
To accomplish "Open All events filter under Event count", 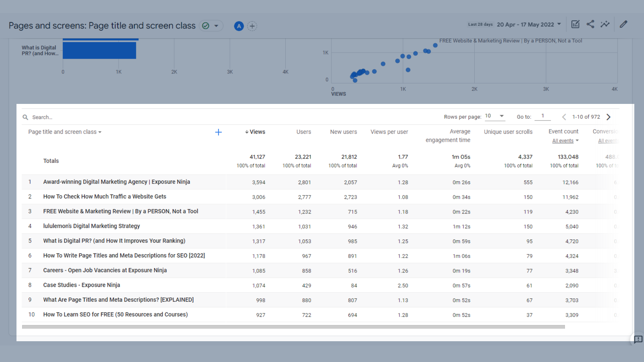I will (x=565, y=141).
